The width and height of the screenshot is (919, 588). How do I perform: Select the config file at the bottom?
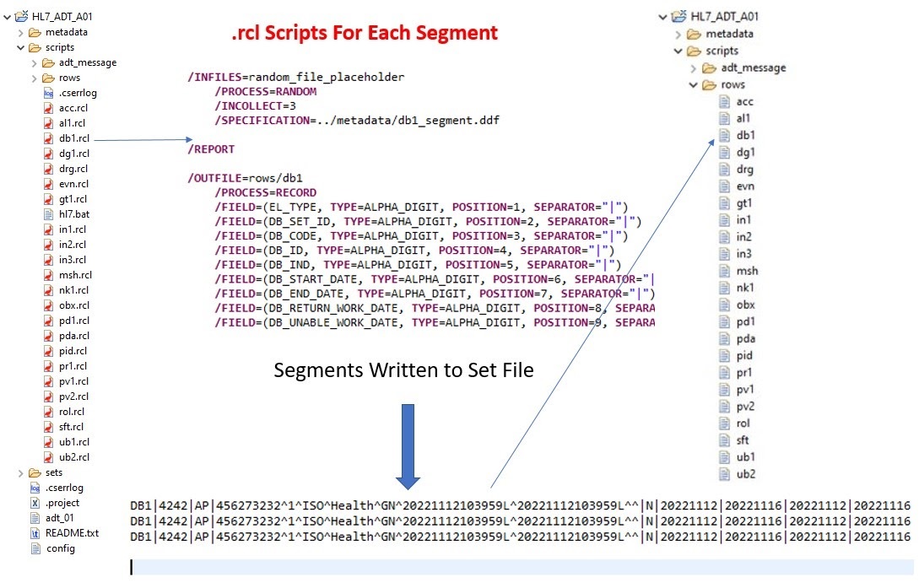[x=61, y=548]
